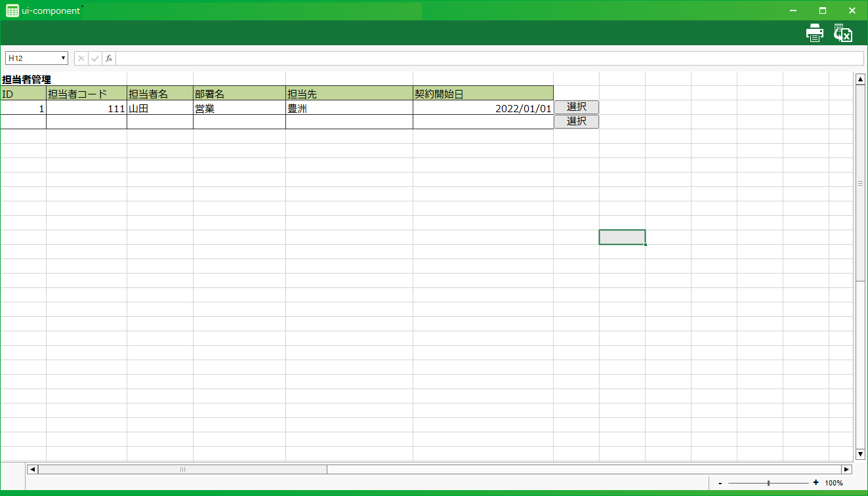Click the fx insert function icon

109,58
